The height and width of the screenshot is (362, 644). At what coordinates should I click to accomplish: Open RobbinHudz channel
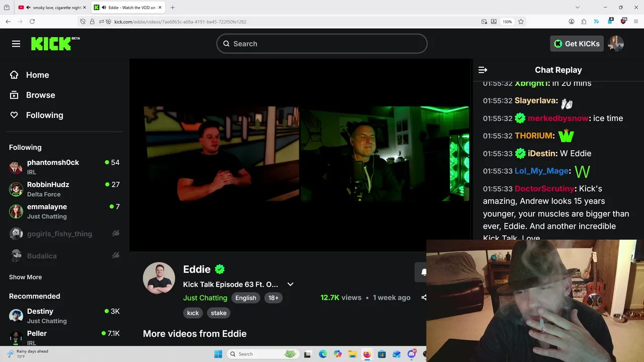pos(64,189)
